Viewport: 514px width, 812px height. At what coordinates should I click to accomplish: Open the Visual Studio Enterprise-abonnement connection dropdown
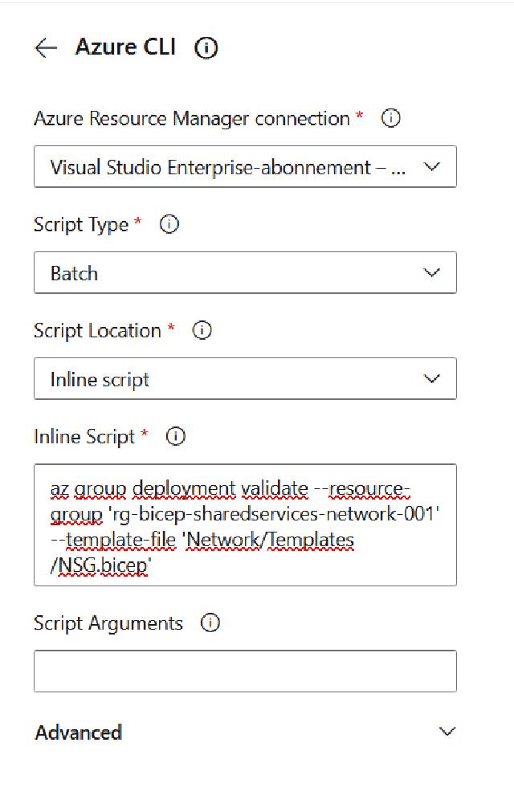coord(229,167)
